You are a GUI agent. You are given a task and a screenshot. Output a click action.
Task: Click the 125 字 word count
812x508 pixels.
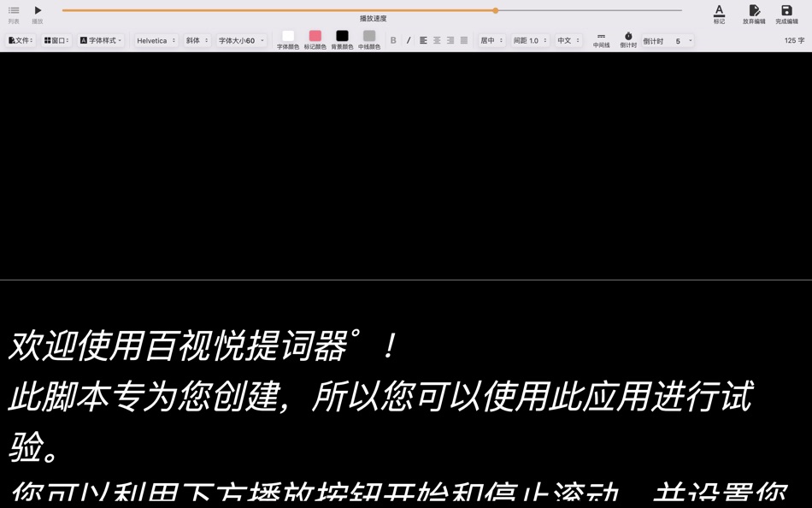tap(794, 40)
